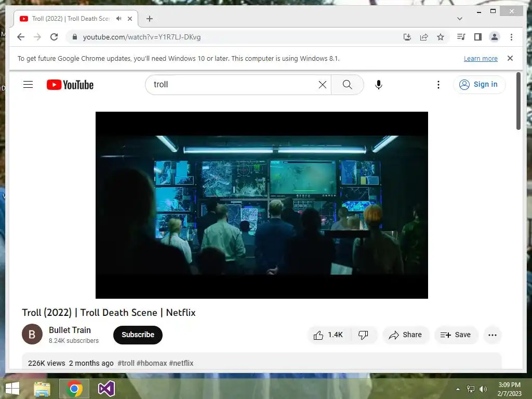532x399 pixels.
Task: Show hidden system tray icons
Action: pyautogui.click(x=458, y=389)
